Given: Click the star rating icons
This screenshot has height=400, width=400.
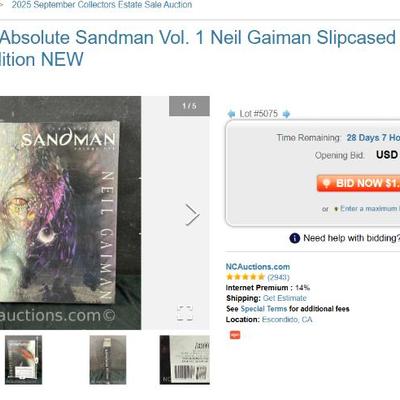Looking at the screenshot, I should point(245,277).
